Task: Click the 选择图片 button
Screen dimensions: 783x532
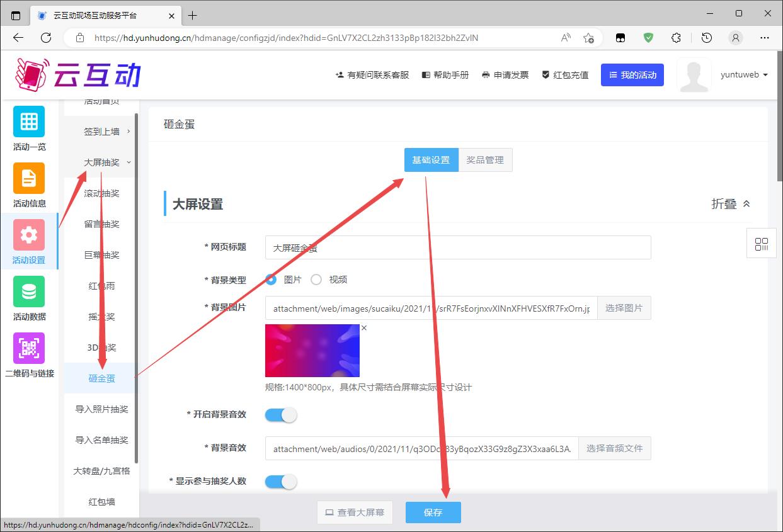Action: point(624,308)
